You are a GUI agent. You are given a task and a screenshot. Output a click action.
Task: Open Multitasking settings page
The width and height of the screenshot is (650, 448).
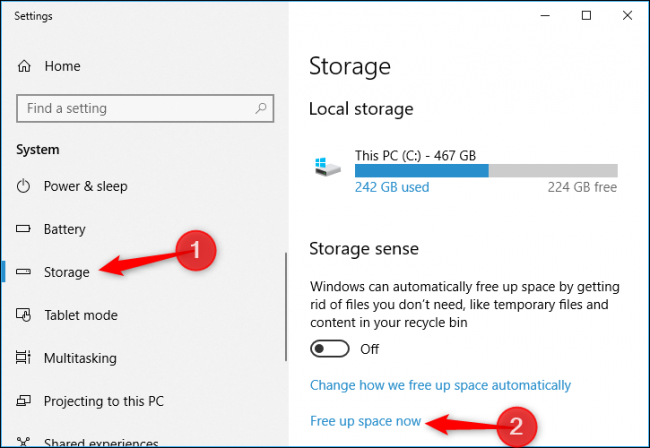(x=80, y=358)
